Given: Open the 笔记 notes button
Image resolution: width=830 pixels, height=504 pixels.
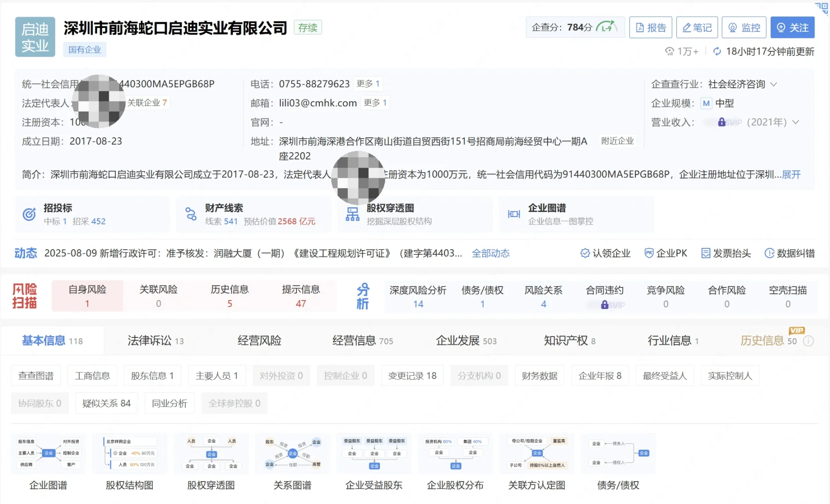Looking at the screenshot, I should (697, 28).
